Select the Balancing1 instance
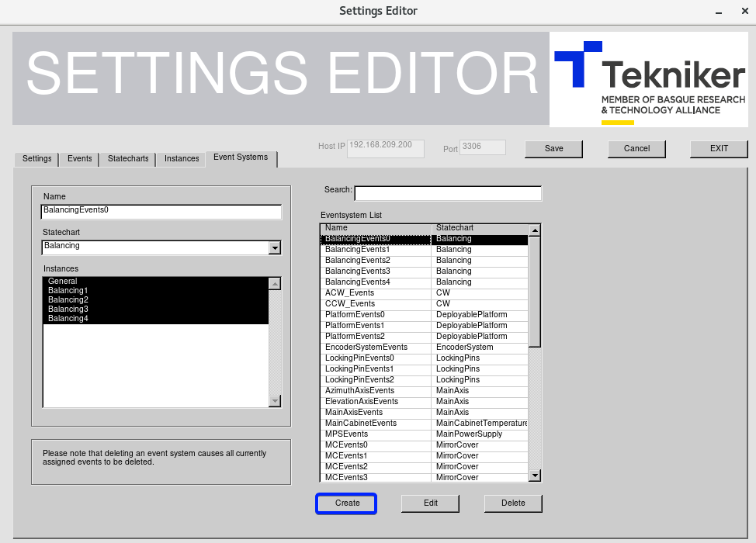Image resolution: width=756 pixels, height=543 pixels. [156, 291]
